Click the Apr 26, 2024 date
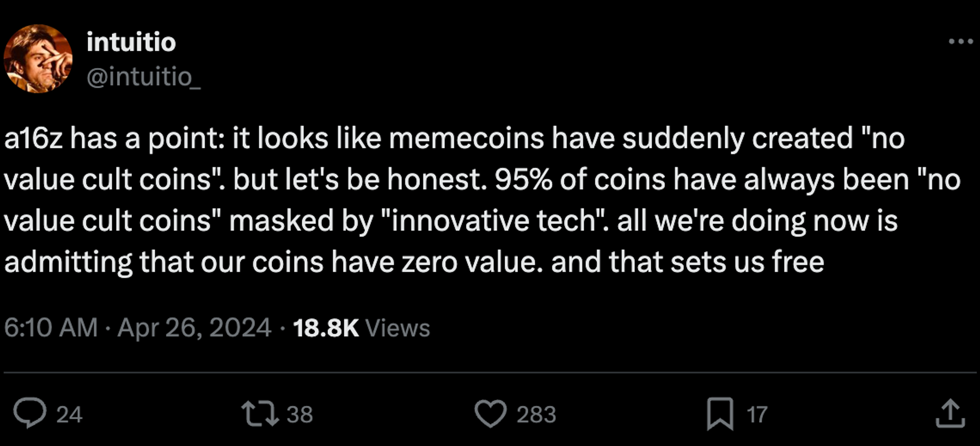The image size is (980, 446). [x=194, y=328]
